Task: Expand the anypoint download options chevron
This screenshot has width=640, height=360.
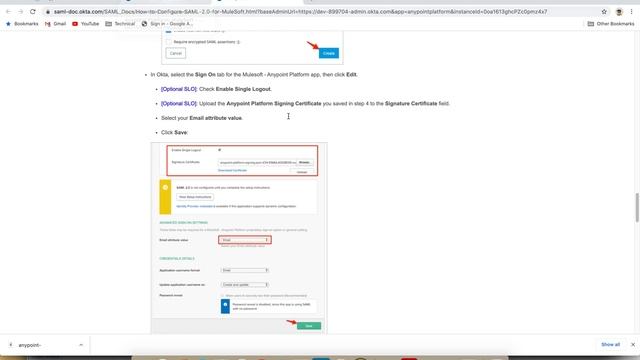Action: 81,345
